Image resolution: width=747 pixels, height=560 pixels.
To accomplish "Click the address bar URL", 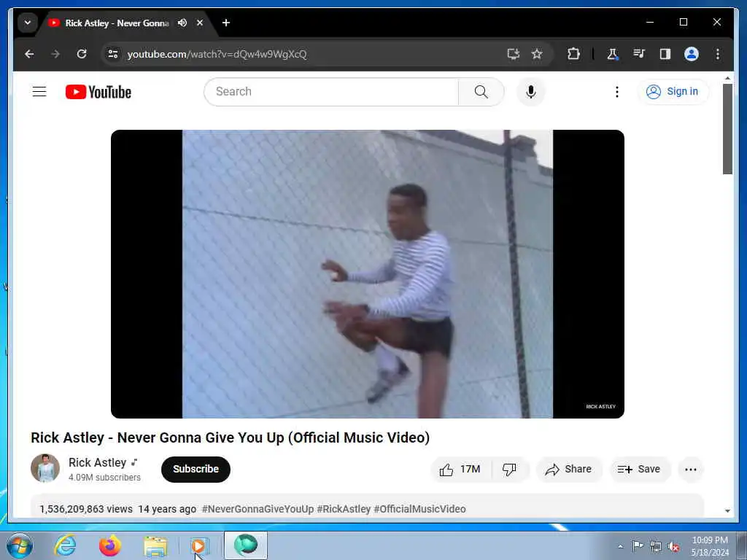I will pos(217,54).
